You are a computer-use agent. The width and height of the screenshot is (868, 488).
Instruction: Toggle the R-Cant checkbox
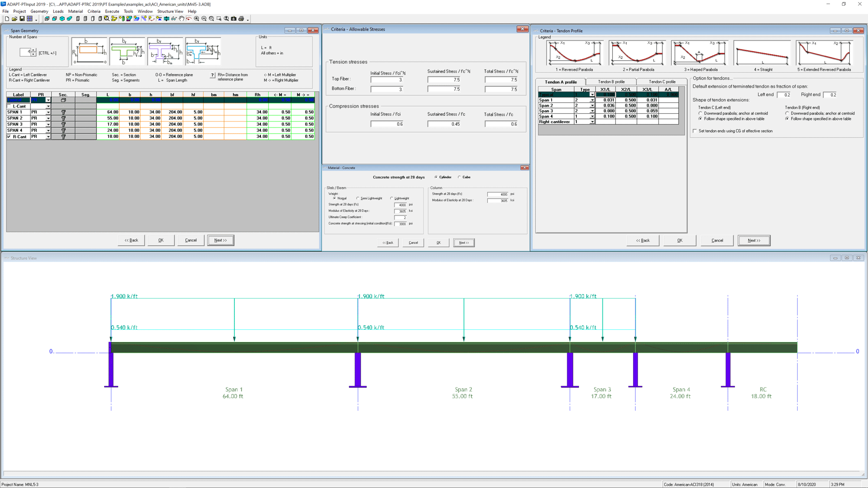point(9,137)
